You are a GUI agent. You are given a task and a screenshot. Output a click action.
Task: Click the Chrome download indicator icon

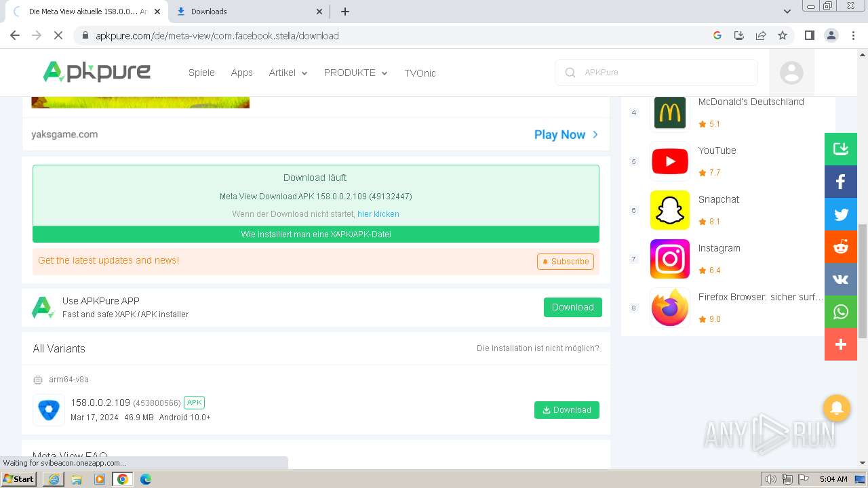click(739, 36)
